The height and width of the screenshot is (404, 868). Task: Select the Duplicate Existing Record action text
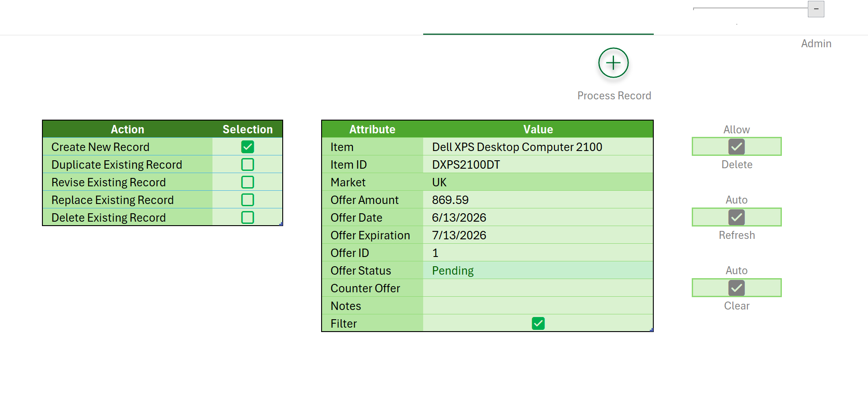117,165
